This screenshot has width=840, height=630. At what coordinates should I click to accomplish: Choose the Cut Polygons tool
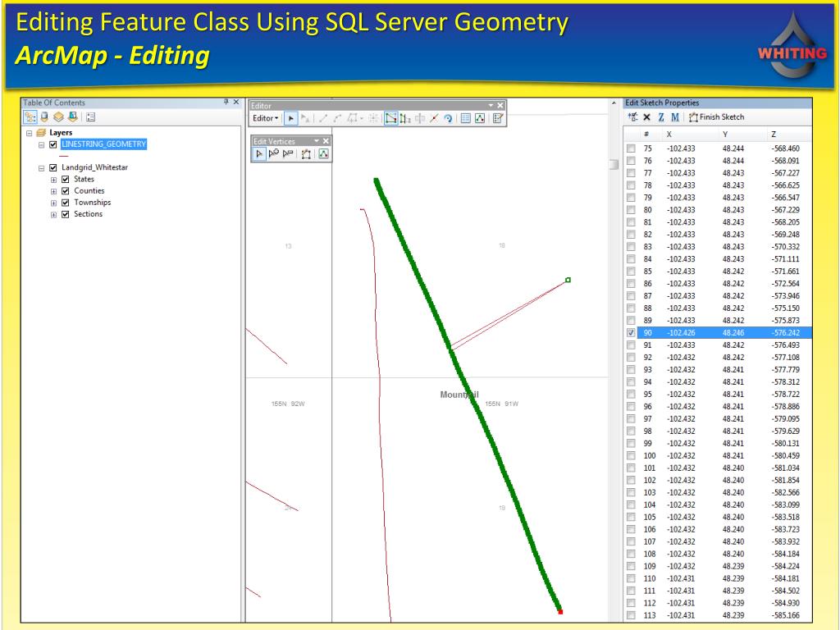click(420, 118)
